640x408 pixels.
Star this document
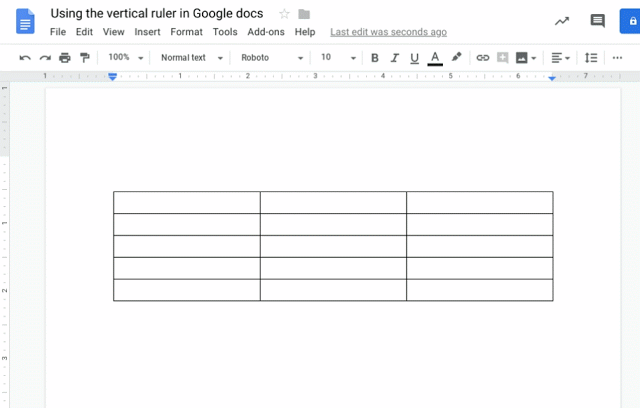click(284, 14)
